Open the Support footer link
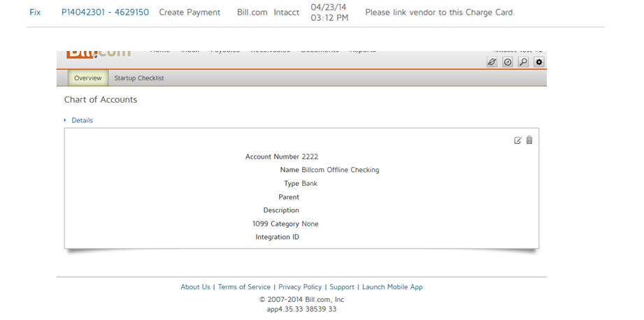The width and height of the screenshot is (644, 320). (342, 286)
